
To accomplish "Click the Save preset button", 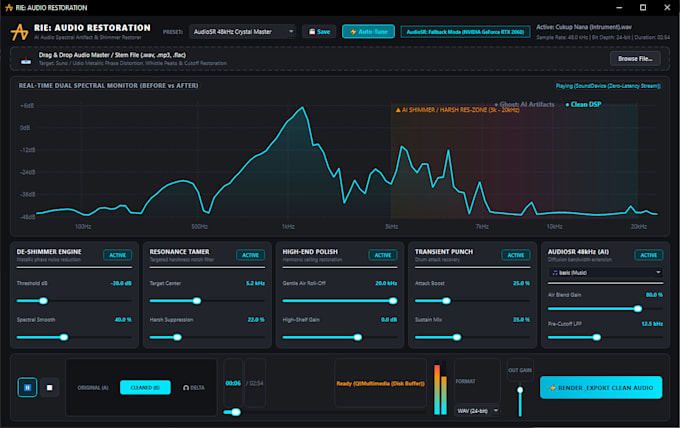I will point(319,32).
